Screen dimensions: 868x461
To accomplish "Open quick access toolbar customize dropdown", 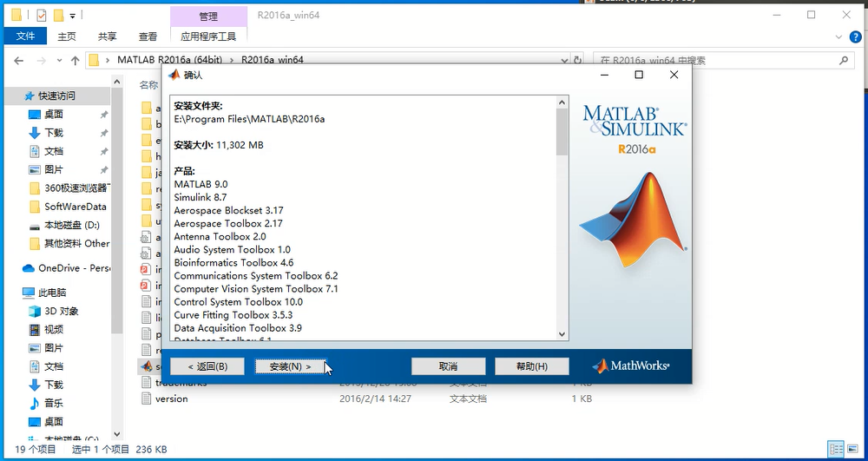I will (x=73, y=16).
